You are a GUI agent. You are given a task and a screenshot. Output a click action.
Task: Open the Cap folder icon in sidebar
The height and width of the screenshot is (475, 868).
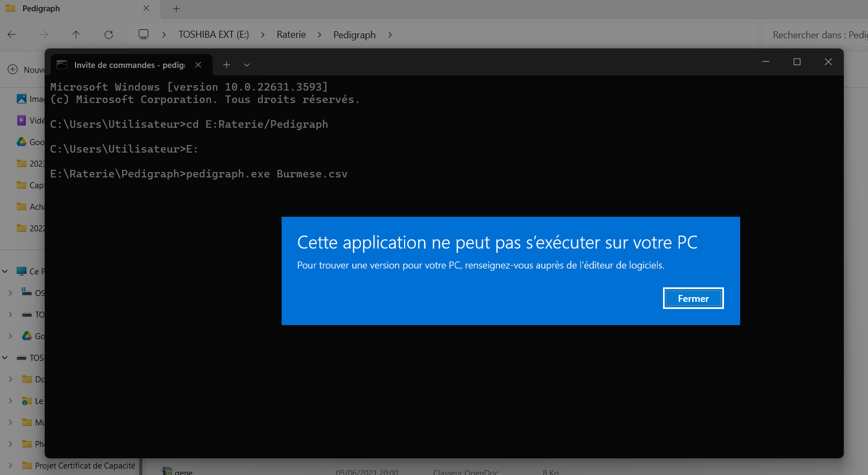click(22, 185)
